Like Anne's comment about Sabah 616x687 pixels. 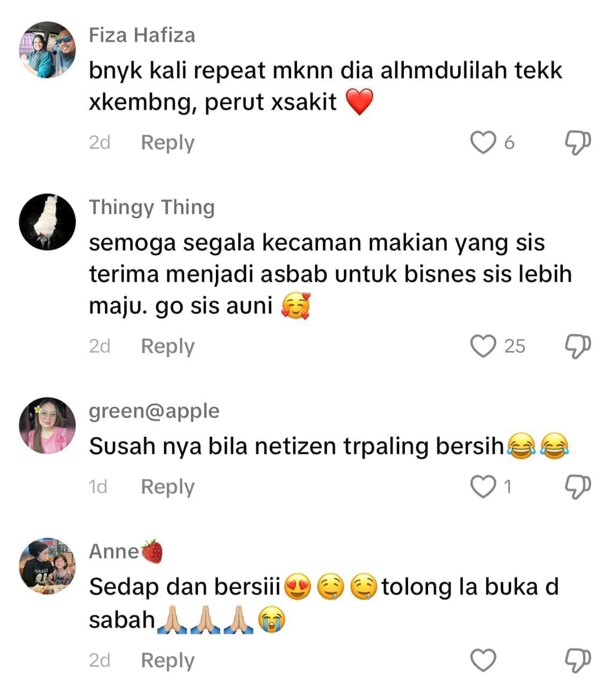483,660
